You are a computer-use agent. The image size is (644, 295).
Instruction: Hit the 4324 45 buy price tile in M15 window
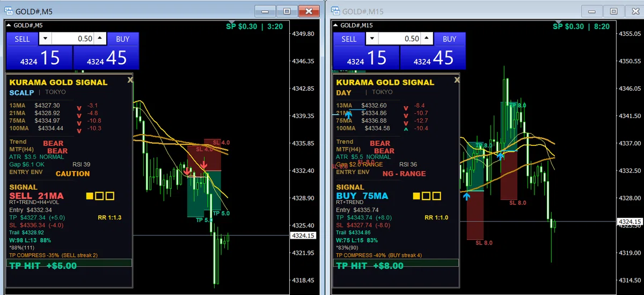(433, 58)
